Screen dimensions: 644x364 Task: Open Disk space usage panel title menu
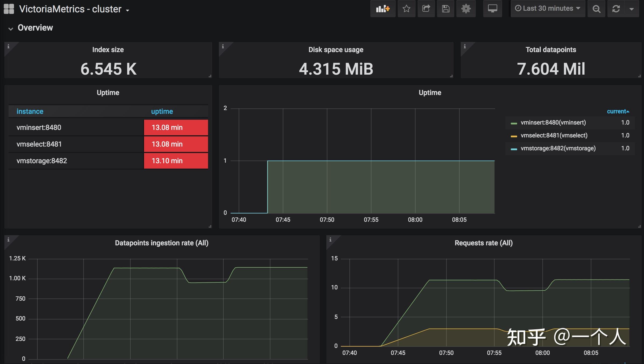coord(336,50)
